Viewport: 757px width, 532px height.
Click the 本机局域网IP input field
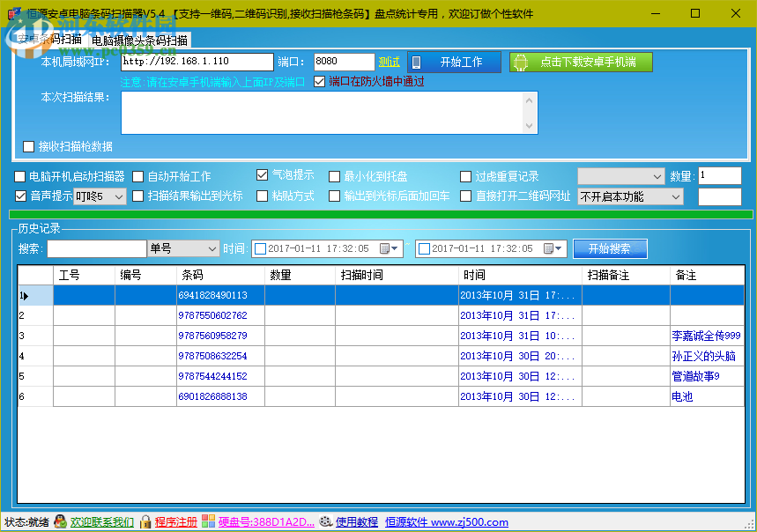click(197, 62)
